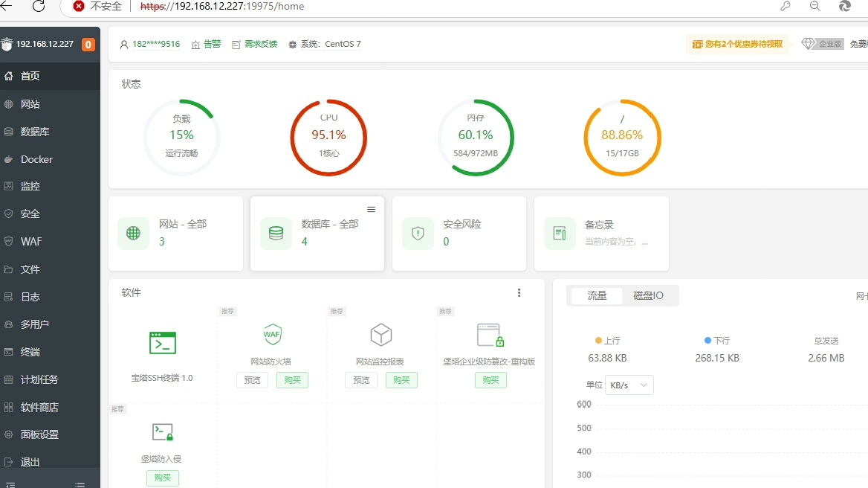The height and width of the screenshot is (488, 868).
Task: Click the 不安全 security warning indicator
Action: pyautogui.click(x=97, y=6)
